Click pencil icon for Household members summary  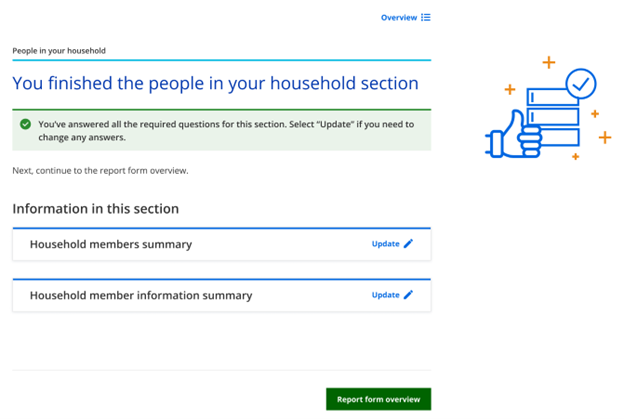point(408,244)
